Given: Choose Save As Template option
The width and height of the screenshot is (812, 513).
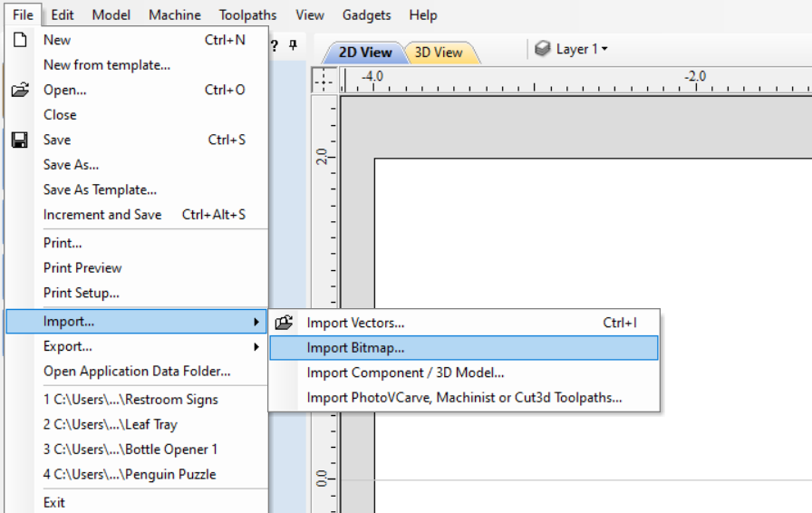Looking at the screenshot, I should coord(100,189).
